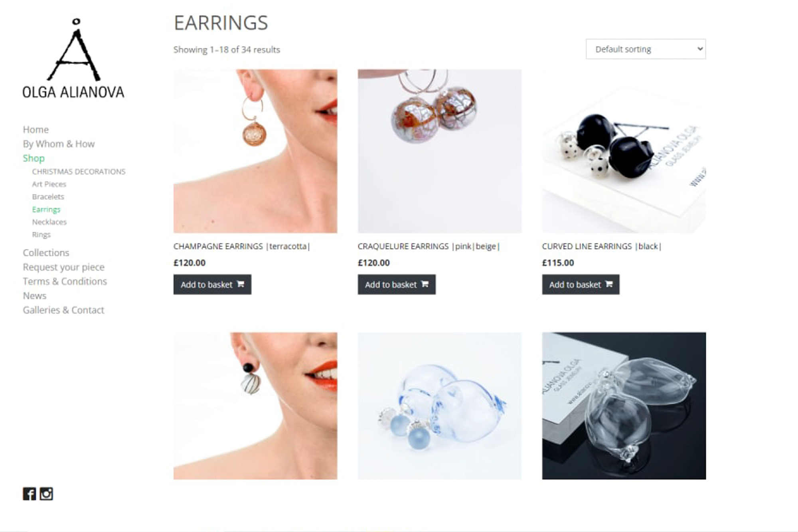Open By Whom & How page
This screenshot has width=798, height=532.
(59, 144)
